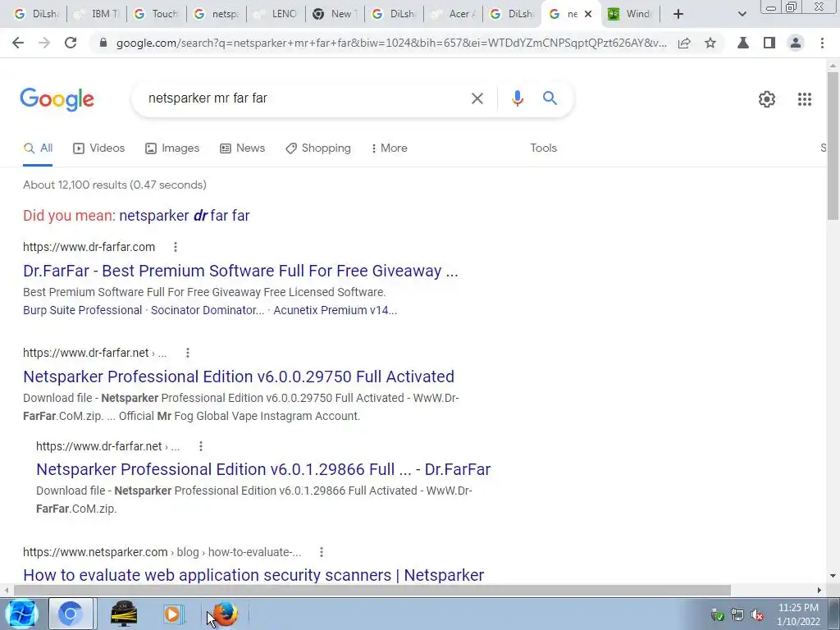Open Netsparker v6.0.1.29866 Dr.FarFar result

point(263,469)
